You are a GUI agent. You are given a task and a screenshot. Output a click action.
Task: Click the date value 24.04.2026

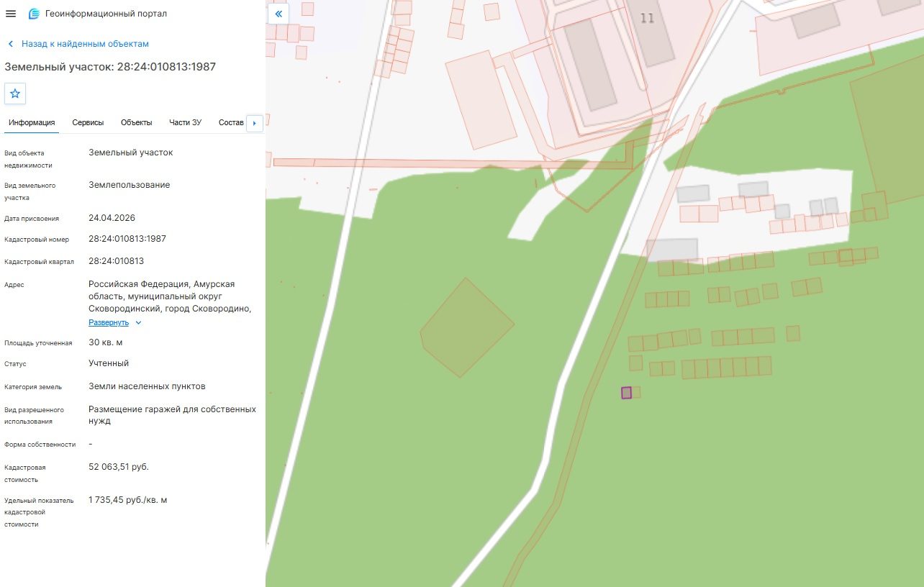pos(112,218)
